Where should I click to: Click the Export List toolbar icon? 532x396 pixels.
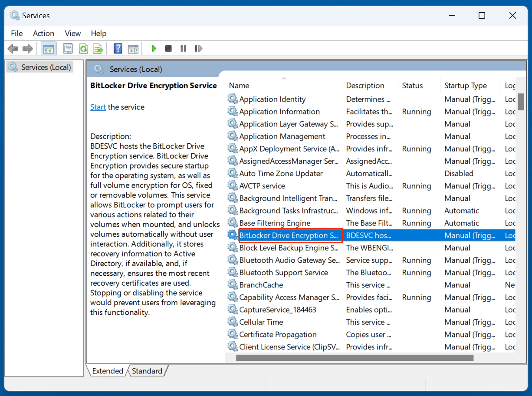click(x=98, y=48)
